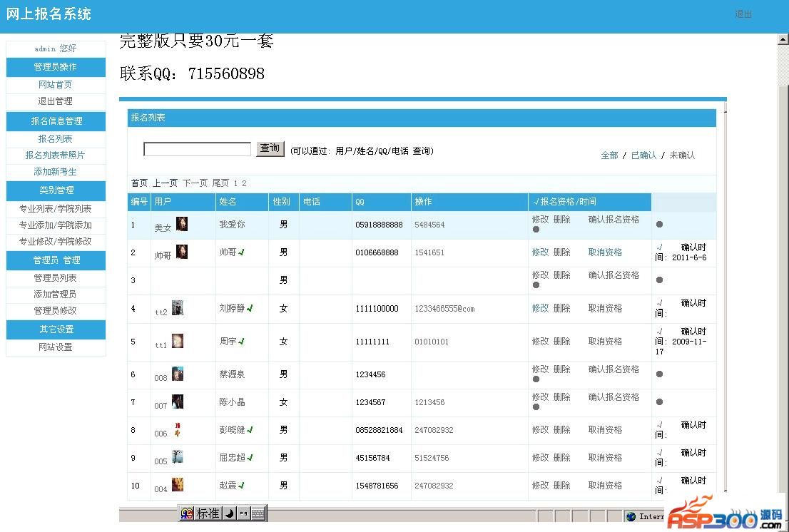
Task: Click 确认报名资格 in row 3
Action: (614, 275)
